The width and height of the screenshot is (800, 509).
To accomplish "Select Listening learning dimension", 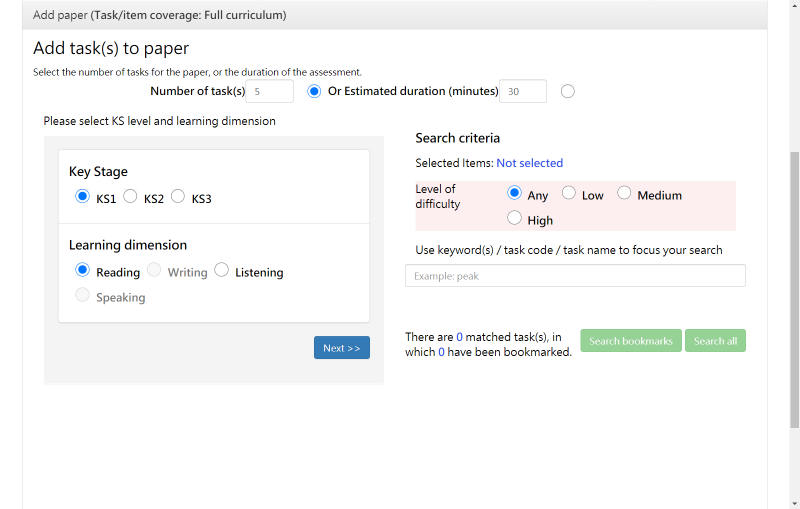I will pos(222,271).
